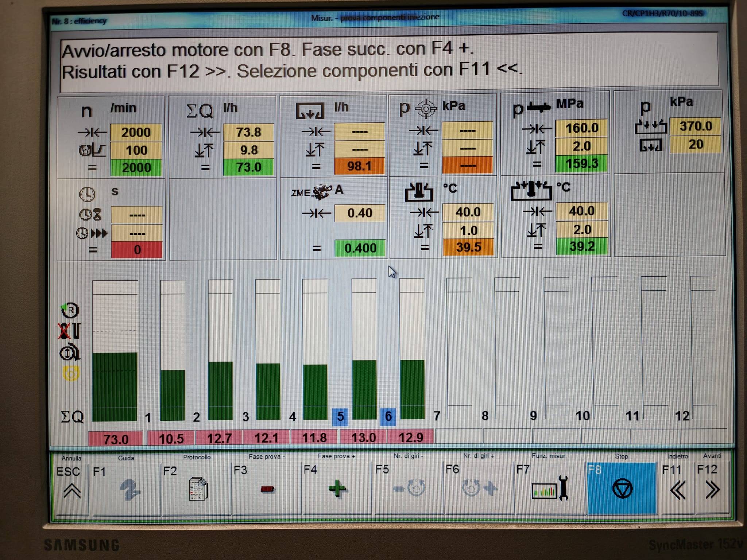Screen dimensions: 747x560
Task: Click the channel 6 flow bar
Action: pos(412,349)
